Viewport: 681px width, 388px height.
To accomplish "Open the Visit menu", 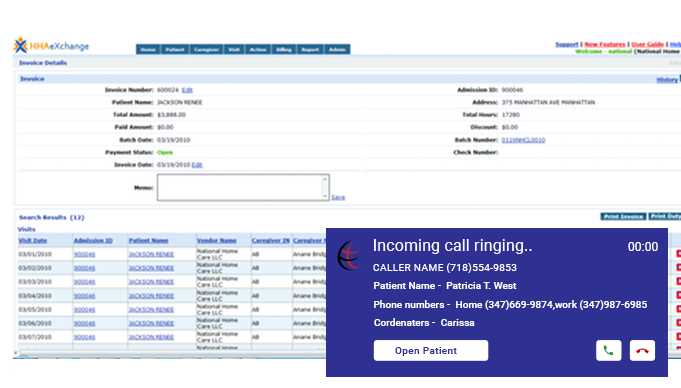I will (x=234, y=50).
